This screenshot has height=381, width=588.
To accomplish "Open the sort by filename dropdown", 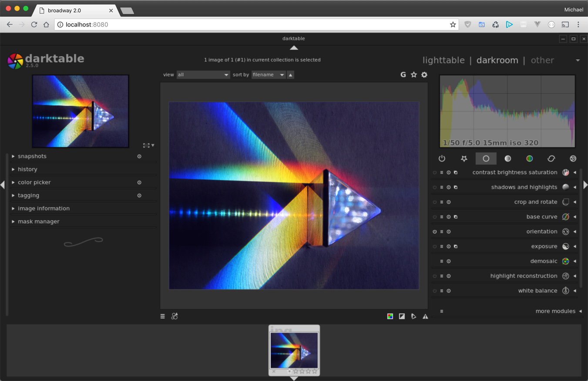I will 268,74.
